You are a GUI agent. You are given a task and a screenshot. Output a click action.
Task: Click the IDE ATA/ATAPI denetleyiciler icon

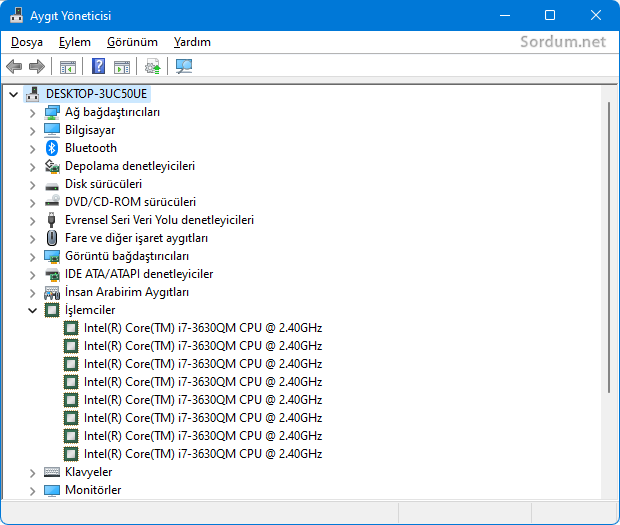point(52,274)
